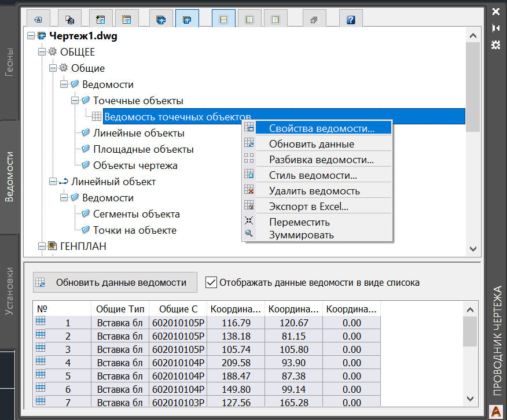Viewport: 507px width, 420px height.
Task: Toggle displaying statement data as a list
Action: pyautogui.click(x=211, y=283)
